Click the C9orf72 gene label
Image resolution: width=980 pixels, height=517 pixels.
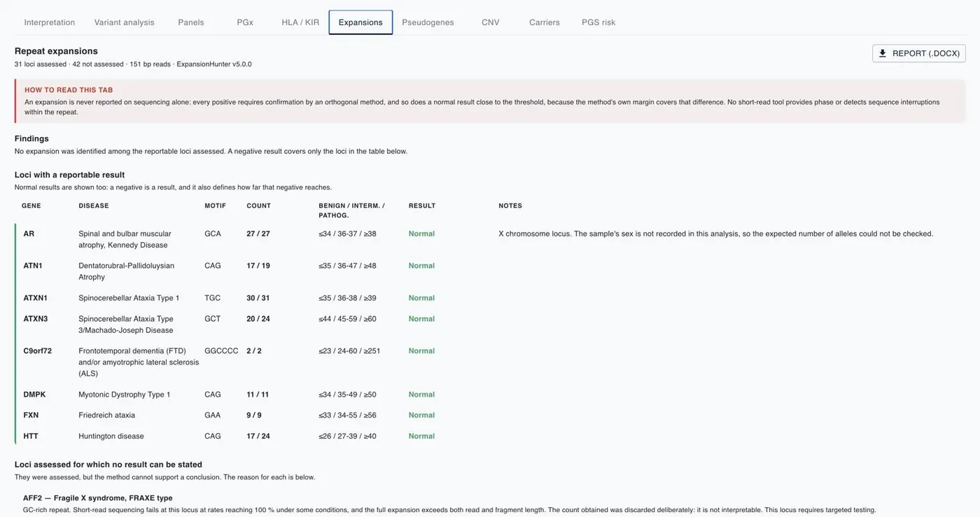pyautogui.click(x=38, y=351)
